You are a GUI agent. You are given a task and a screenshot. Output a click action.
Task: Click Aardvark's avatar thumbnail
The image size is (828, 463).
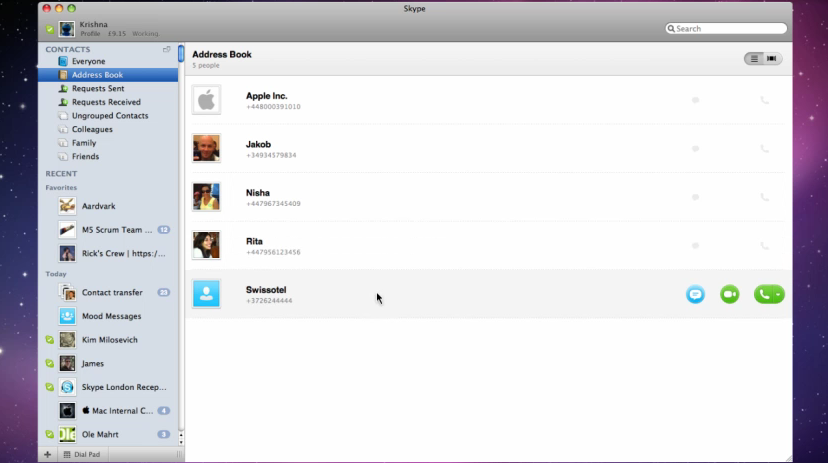click(x=67, y=206)
